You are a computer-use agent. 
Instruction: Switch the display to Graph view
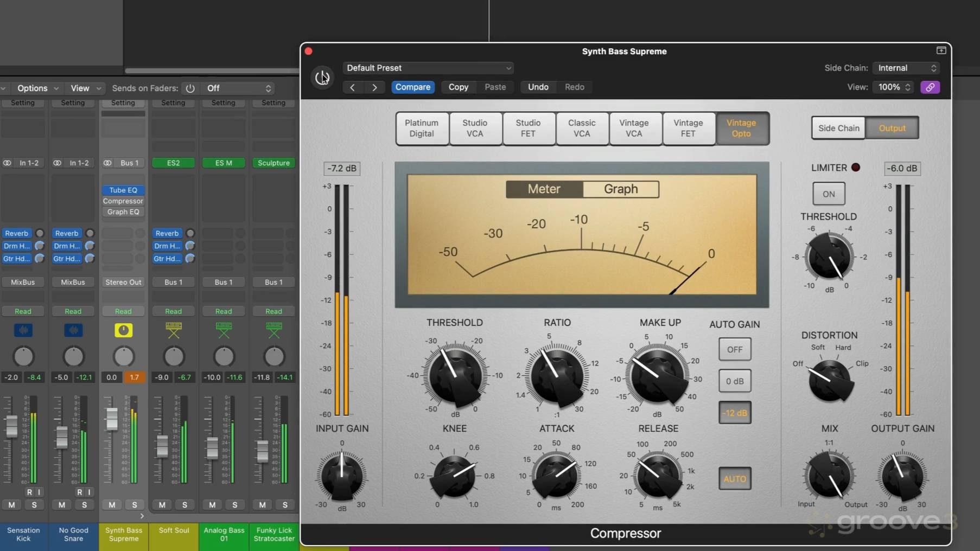[x=620, y=189]
